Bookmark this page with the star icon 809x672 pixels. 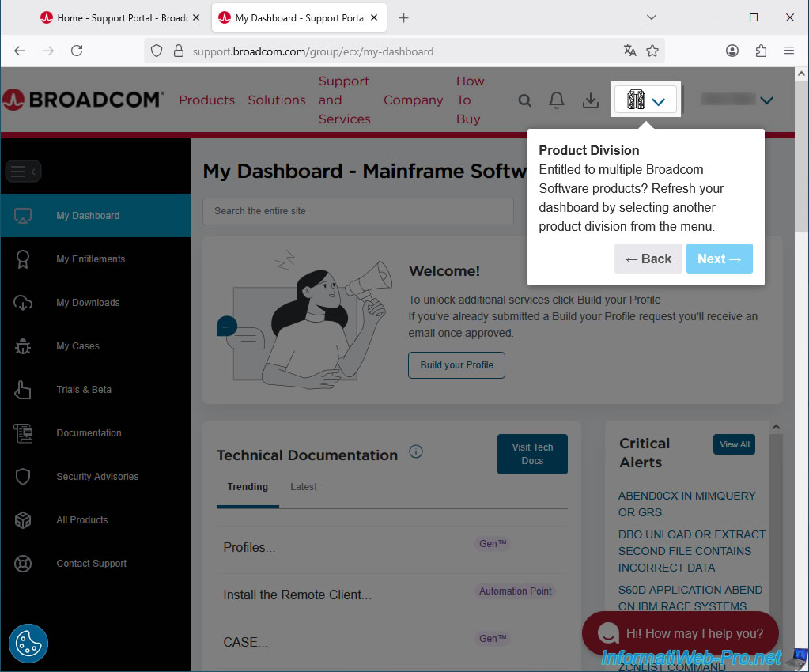pyautogui.click(x=652, y=51)
